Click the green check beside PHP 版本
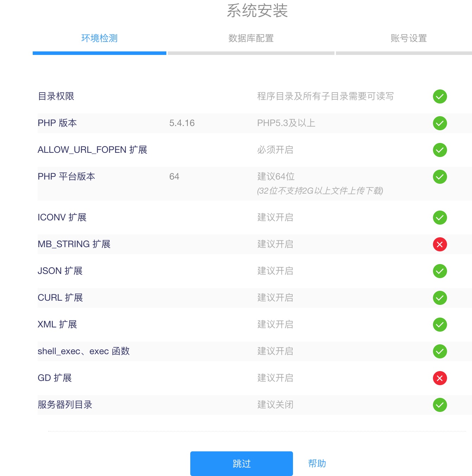Viewport: 472px width, 476px height. coord(440,123)
